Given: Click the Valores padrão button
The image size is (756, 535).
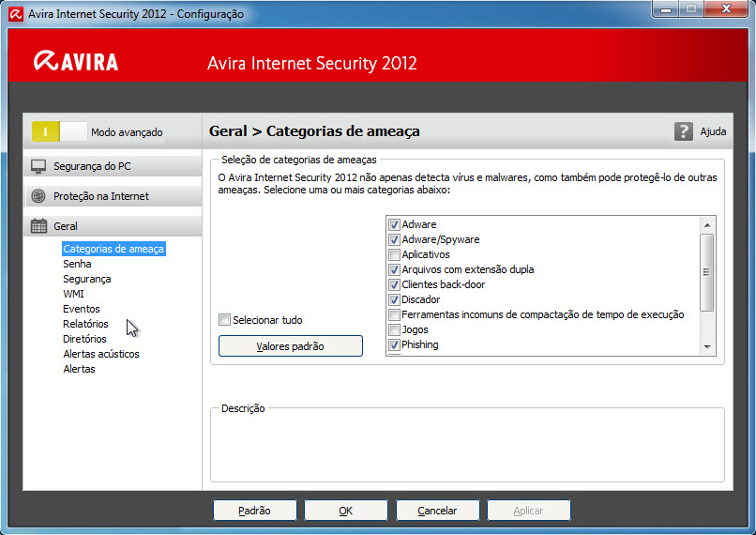Looking at the screenshot, I should tap(291, 346).
